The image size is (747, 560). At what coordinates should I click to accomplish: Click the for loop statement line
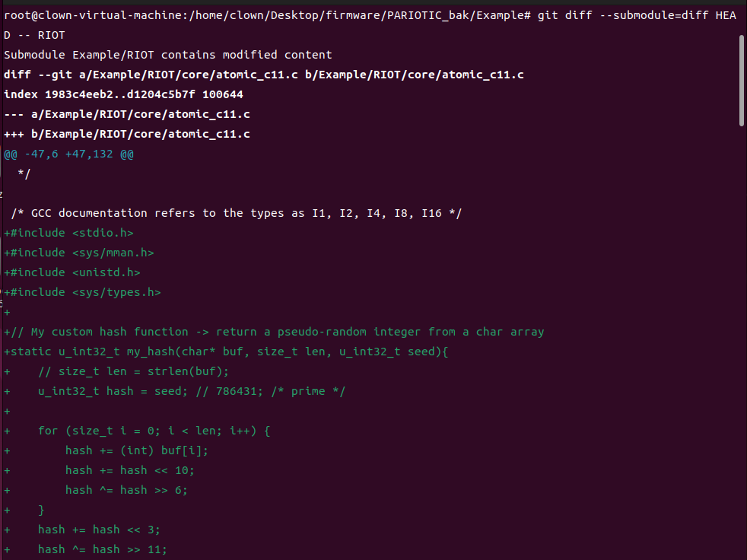coord(154,431)
